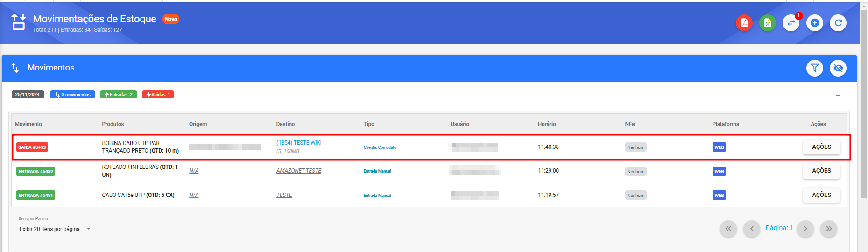868x252 pixels.
Task: Collapse the 25/11/2024 movements group
Action: [838, 95]
